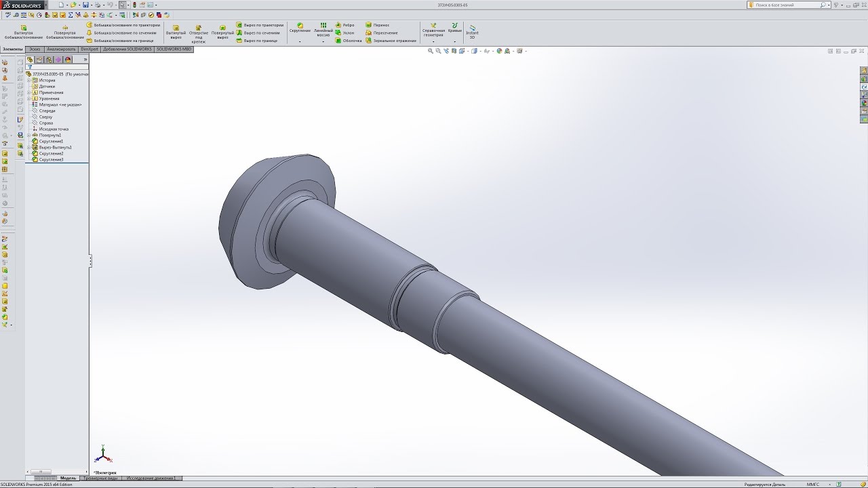Select the Перенос tool

click(377, 25)
